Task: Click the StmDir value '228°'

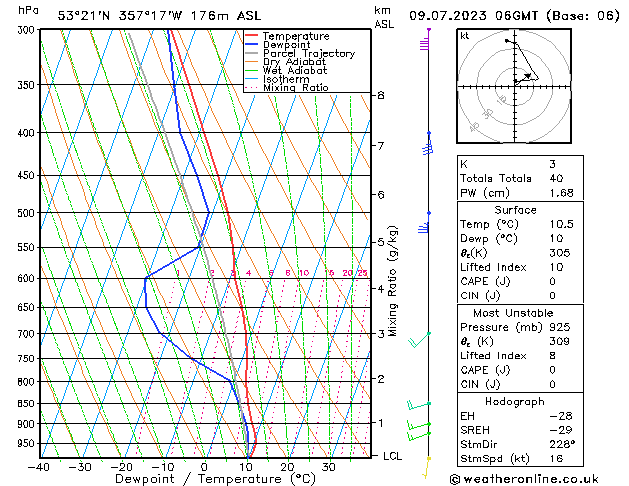Action: coord(562,444)
